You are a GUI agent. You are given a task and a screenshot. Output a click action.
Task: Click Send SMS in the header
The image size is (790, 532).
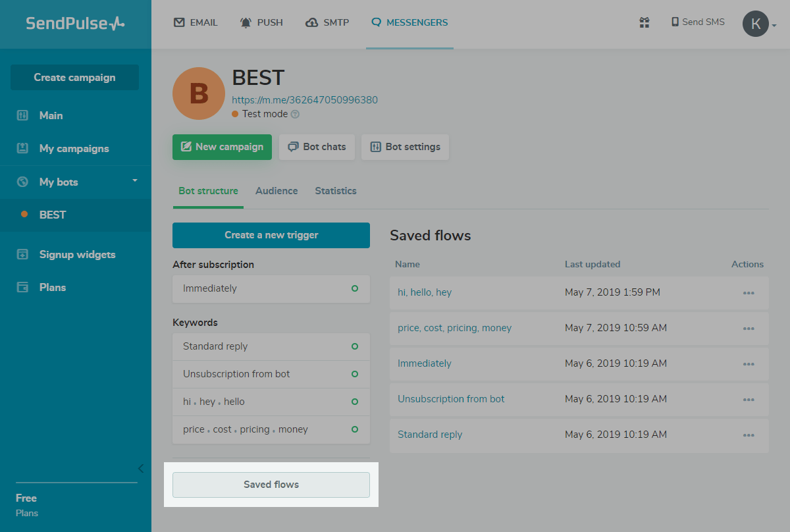698,22
